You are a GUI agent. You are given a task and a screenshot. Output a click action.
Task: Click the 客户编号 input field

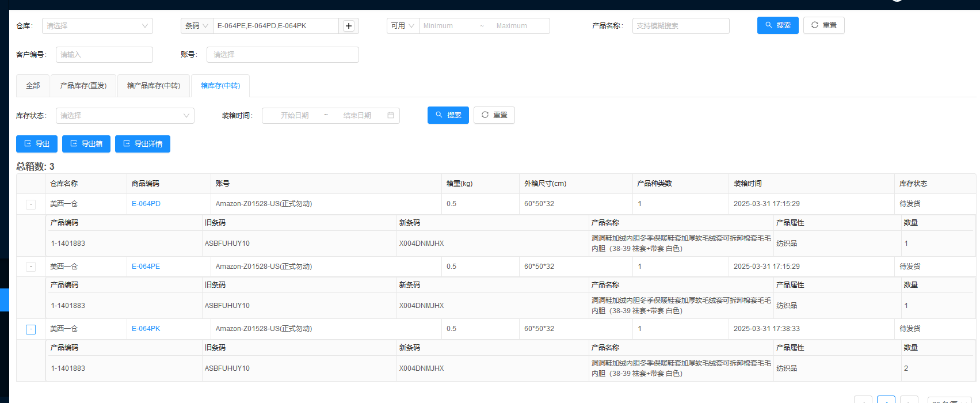click(x=104, y=55)
